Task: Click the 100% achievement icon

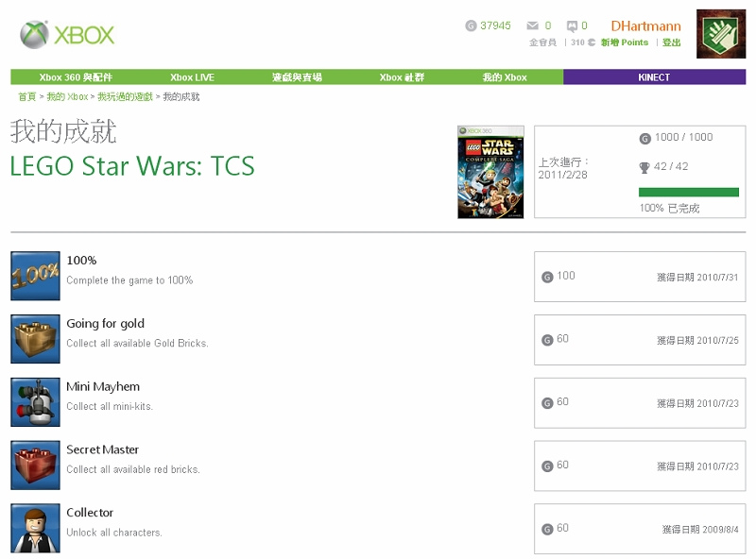Action: 35,276
